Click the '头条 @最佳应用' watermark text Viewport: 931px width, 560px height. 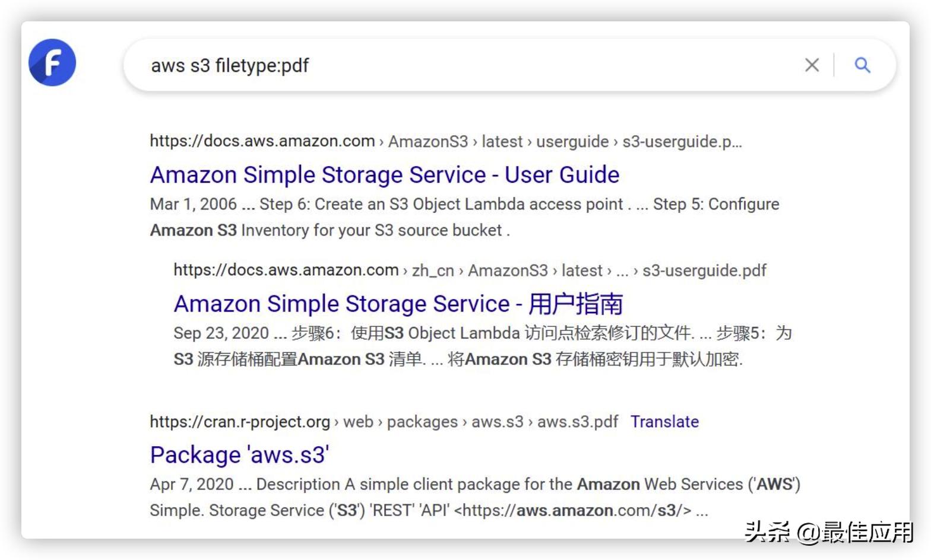[x=828, y=532]
